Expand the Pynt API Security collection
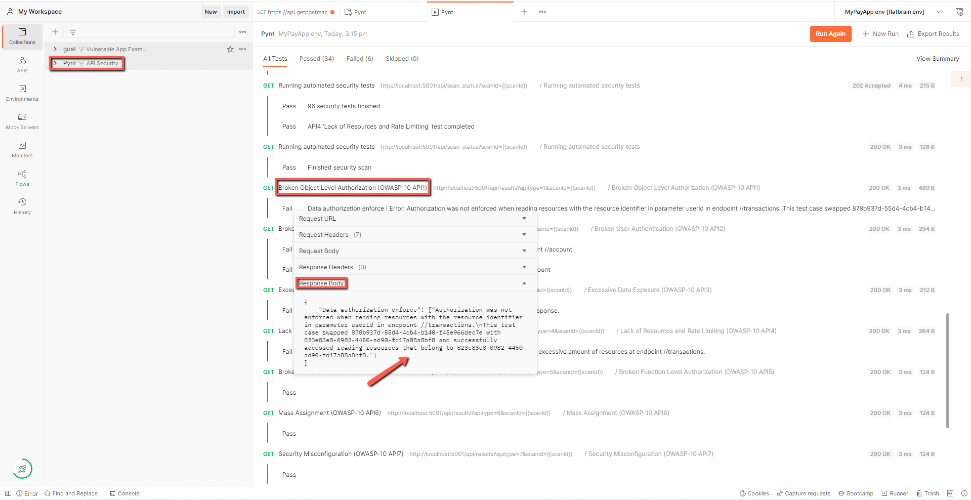 click(x=55, y=63)
